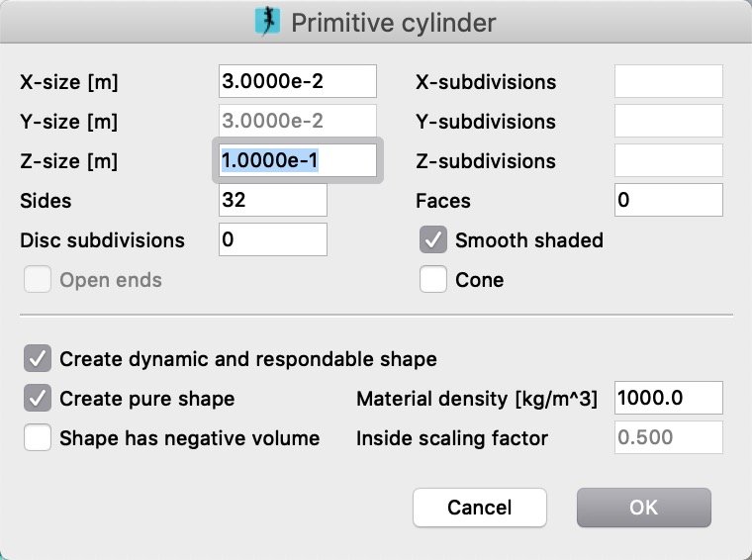The height and width of the screenshot is (560, 752).
Task: Uncheck Create dynamic and respondable shape
Action: [x=38, y=358]
